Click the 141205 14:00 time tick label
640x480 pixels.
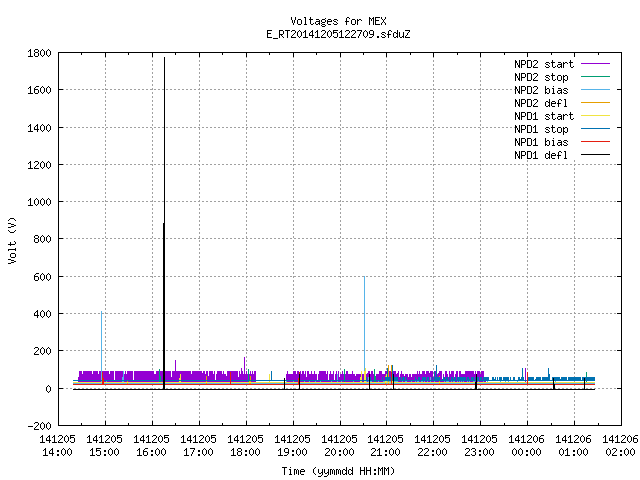58,446
